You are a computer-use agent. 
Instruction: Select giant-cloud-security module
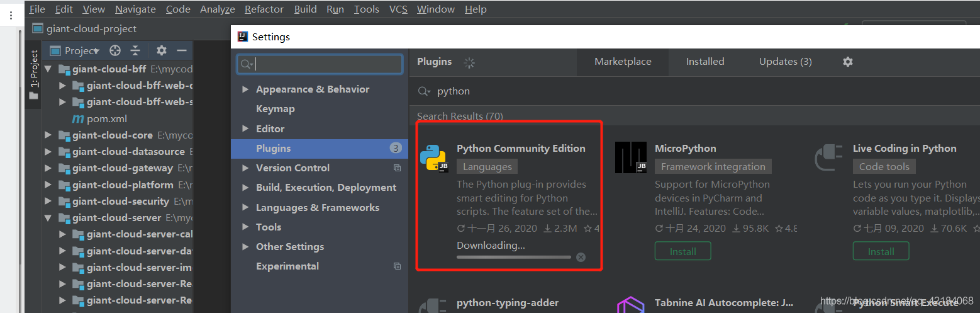(x=120, y=202)
